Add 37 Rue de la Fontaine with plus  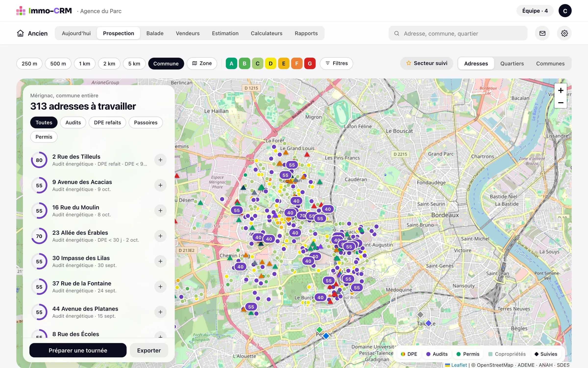click(160, 287)
